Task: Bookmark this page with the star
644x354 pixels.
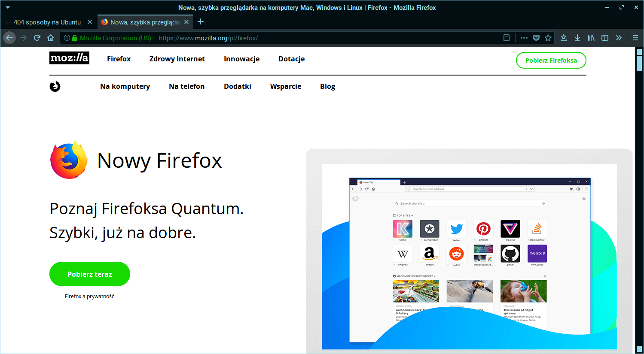Action: point(548,38)
